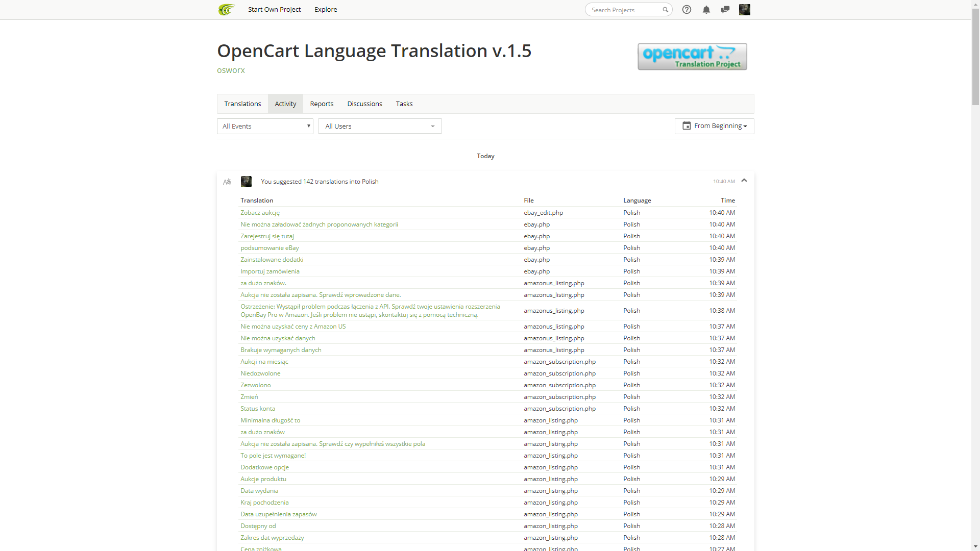Viewport: 980px width, 551px height.
Task: Open the help question mark icon
Action: coord(687,10)
